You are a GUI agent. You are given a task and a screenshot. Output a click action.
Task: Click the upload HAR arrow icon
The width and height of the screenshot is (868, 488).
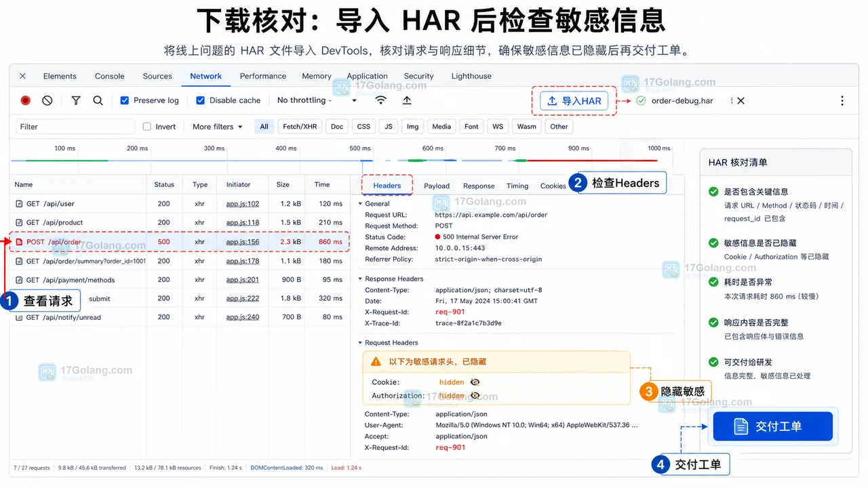(407, 100)
